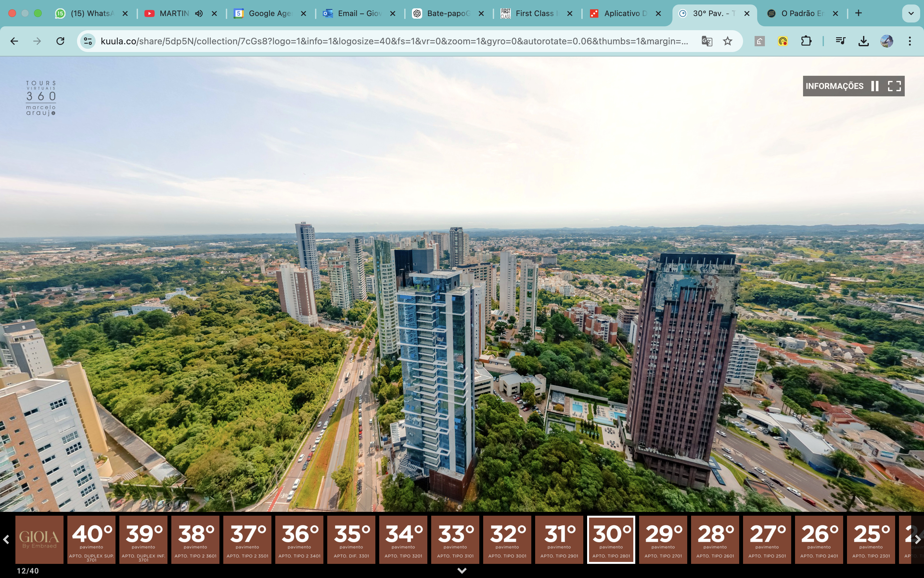Image resolution: width=924 pixels, height=578 pixels.
Task: Enter fullscreen mode for the tour
Action: [894, 86]
